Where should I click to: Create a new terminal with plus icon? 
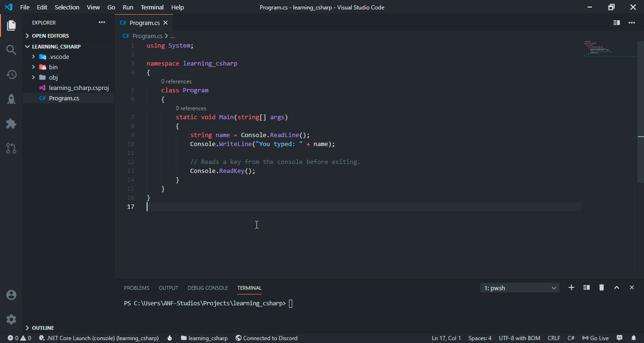pyautogui.click(x=571, y=287)
